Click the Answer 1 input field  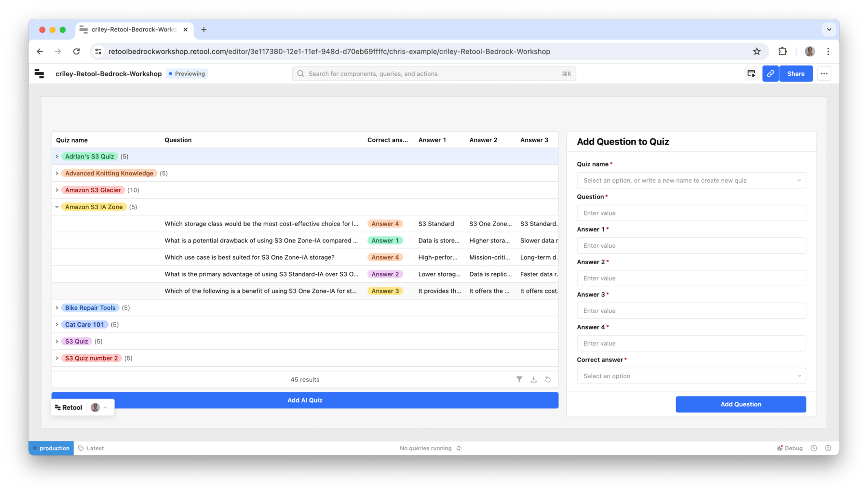pos(691,246)
